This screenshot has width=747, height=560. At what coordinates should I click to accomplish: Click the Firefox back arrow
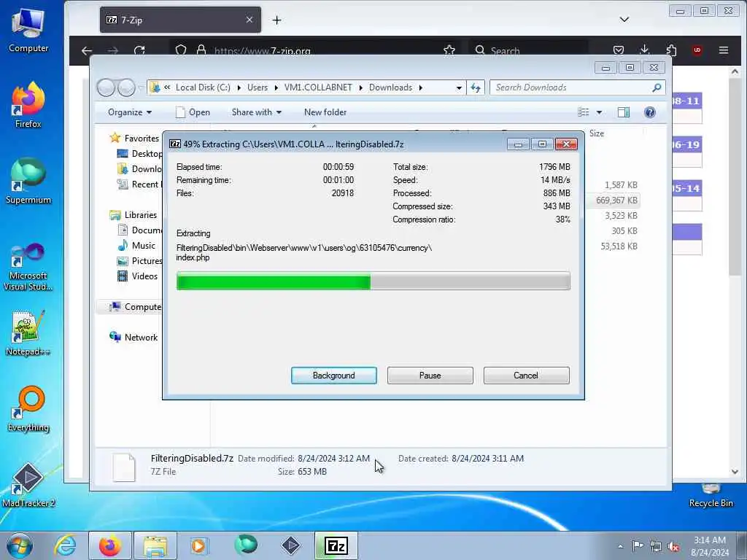coord(87,50)
